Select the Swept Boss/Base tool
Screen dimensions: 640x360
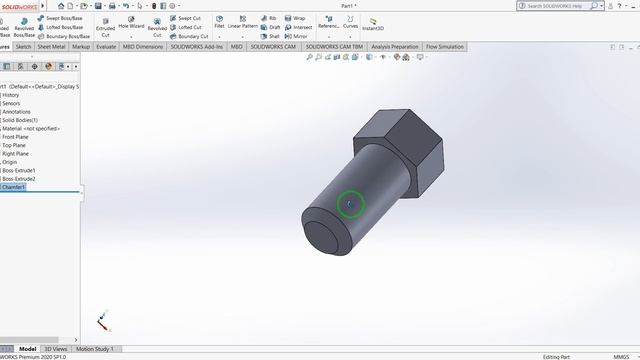(60, 18)
